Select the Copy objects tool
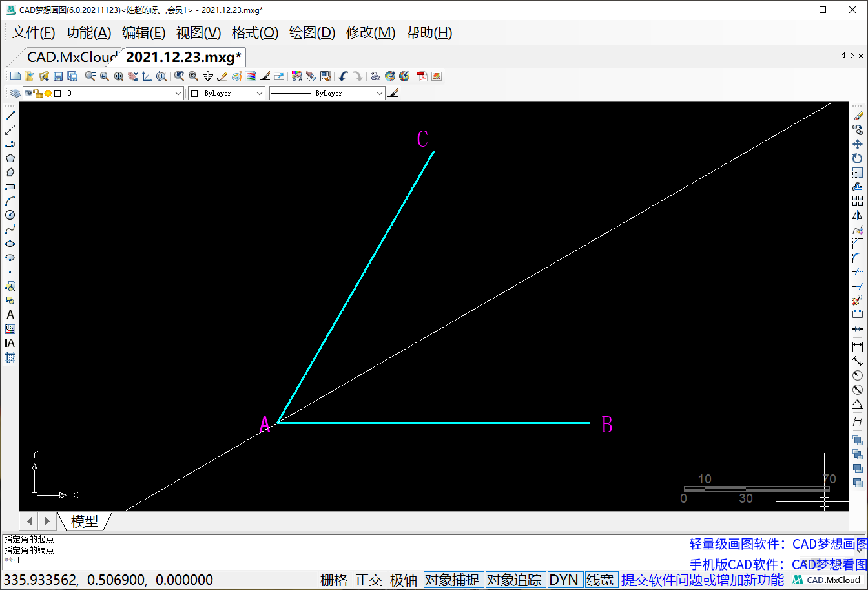Image resolution: width=868 pixels, height=590 pixels. (858, 130)
